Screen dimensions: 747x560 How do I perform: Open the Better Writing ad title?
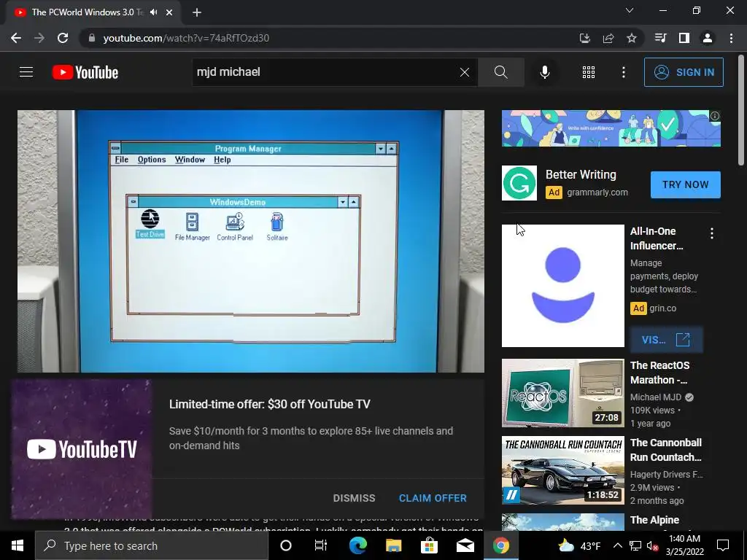click(581, 175)
